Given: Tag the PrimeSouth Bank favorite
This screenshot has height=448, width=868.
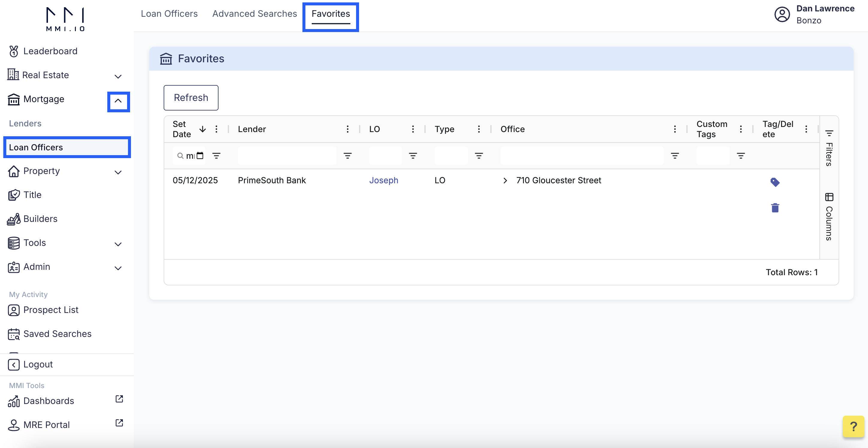Looking at the screenshot, I should (x=775, y=182).
